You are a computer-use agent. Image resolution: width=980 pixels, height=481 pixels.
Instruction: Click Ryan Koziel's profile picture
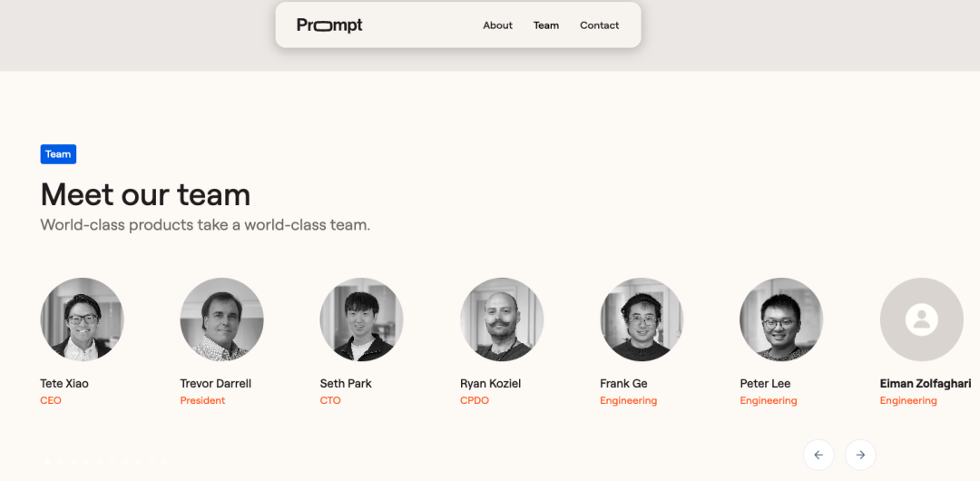click(502, 319)
